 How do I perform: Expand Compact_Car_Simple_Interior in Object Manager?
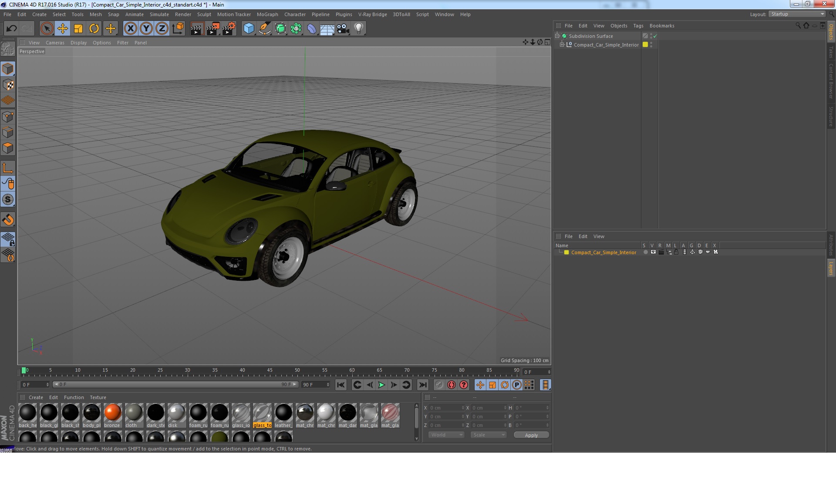pyautogui.click(x=562, y=44)
